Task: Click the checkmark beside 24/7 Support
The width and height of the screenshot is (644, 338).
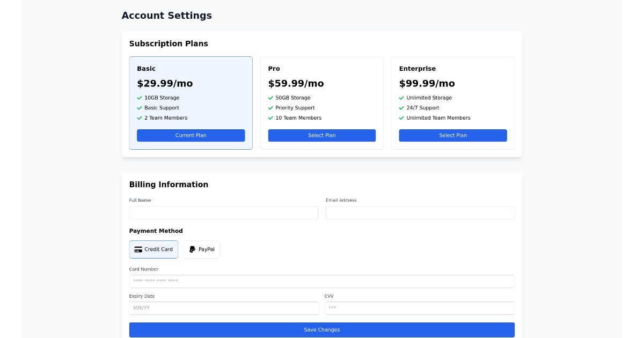Action: click(x=401, y=107)
